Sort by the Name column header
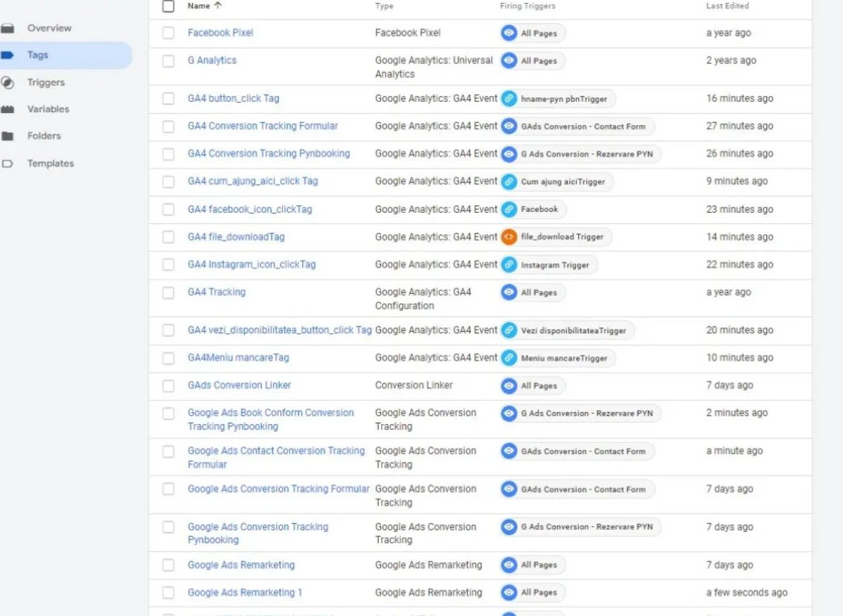The width and height of the screenshot is (843, 616). tap(199, 6)
